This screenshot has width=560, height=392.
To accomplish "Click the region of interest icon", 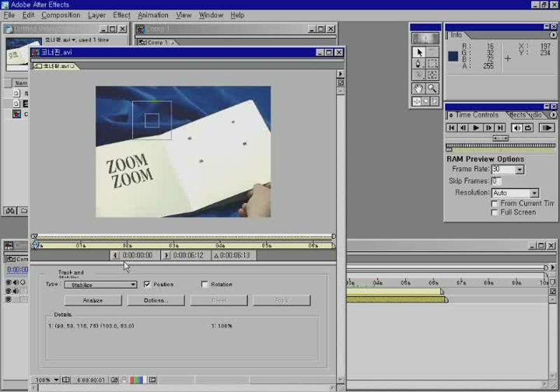I will click(152, 380).
